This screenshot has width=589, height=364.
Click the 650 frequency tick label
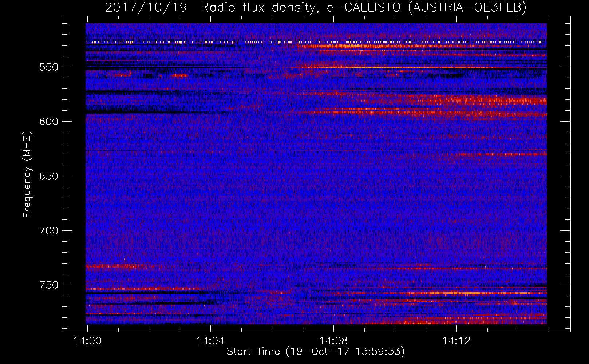pos(49,177)
